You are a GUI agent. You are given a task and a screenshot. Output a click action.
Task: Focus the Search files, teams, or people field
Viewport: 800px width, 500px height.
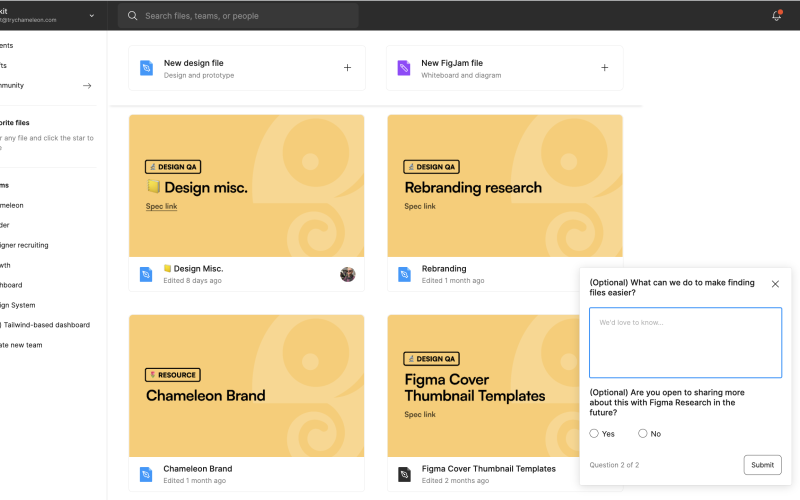pos(238,16)
